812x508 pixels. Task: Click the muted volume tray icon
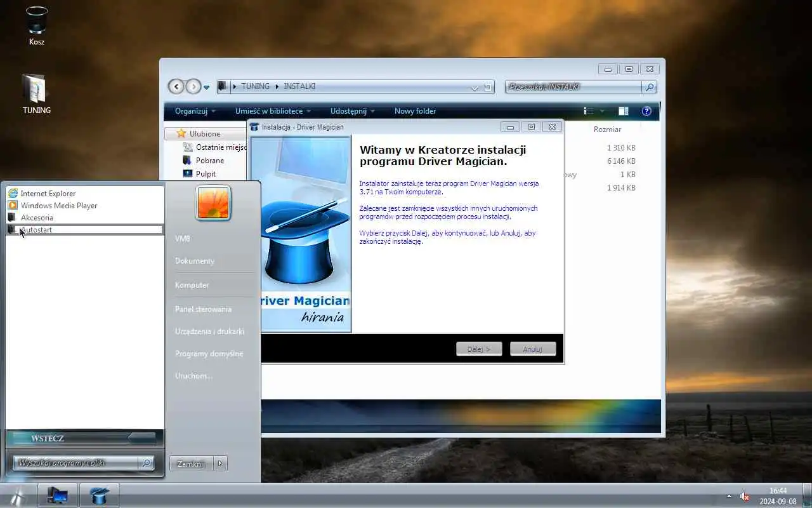745,497
